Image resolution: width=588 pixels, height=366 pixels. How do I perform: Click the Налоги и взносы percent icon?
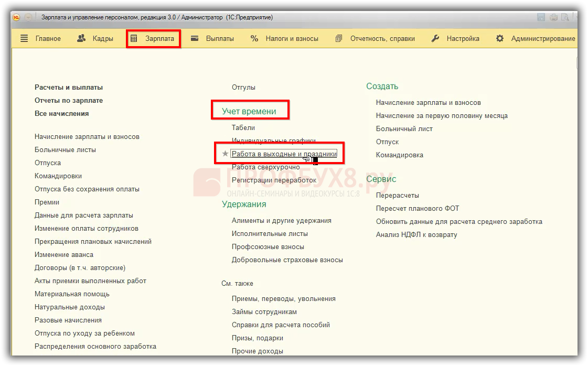pos(254,38)
